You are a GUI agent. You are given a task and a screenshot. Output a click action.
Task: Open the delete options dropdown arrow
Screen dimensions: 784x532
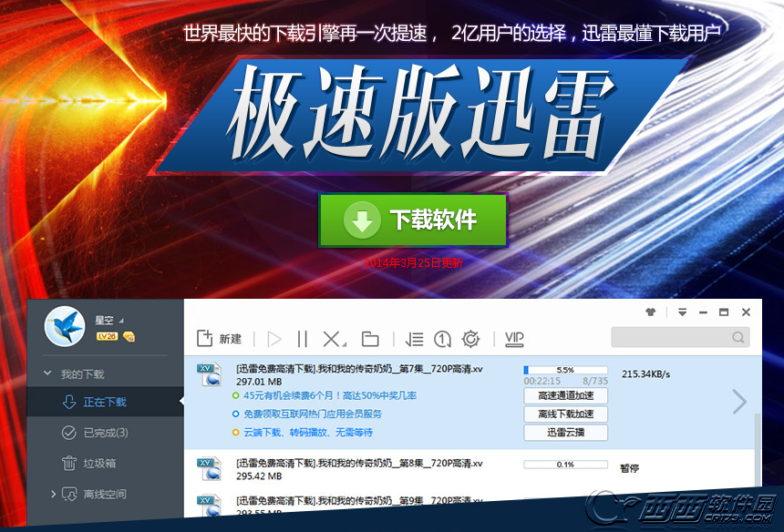point(345,344)
